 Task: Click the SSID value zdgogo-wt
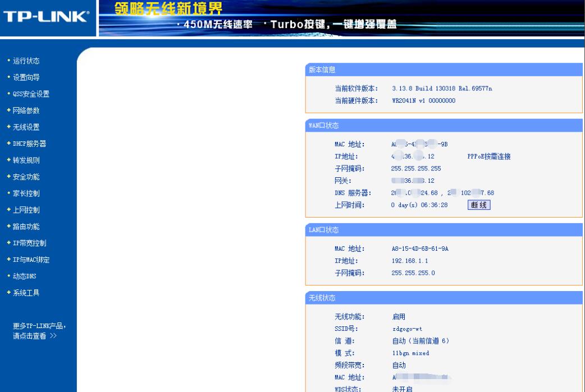407,329
